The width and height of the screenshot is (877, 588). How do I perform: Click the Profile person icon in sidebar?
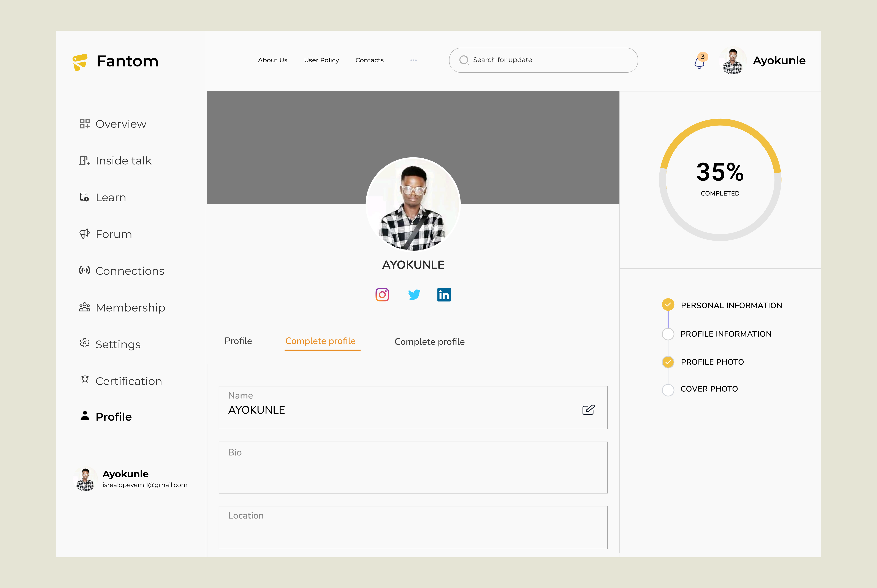pyautogui.click(x=85, y=416)
